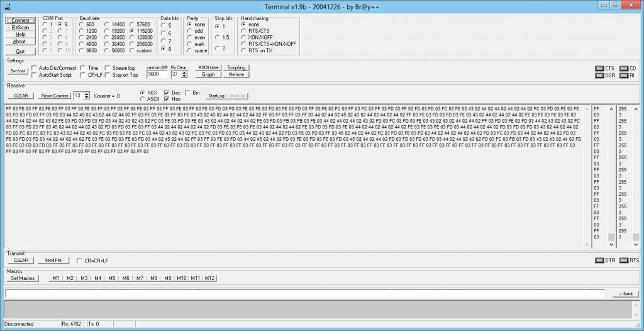Click the custom BR input field
The height and width of the screenshot is (331, 644).
pyautogui.click(x=157, y=74)
